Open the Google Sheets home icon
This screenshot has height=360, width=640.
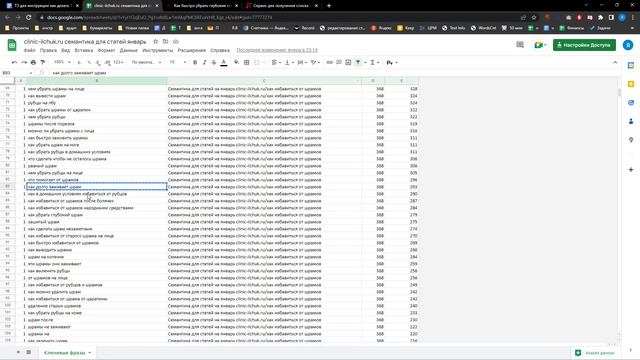click(x=12, y=45)
